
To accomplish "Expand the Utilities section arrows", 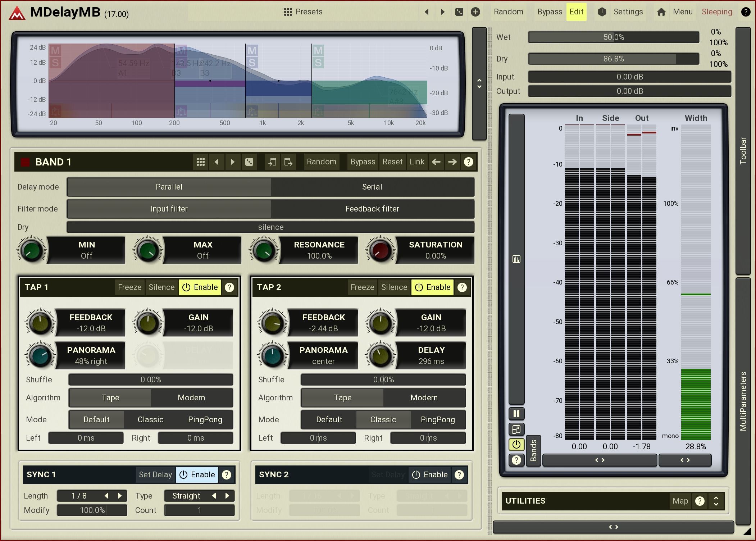I will pos(716,501).
